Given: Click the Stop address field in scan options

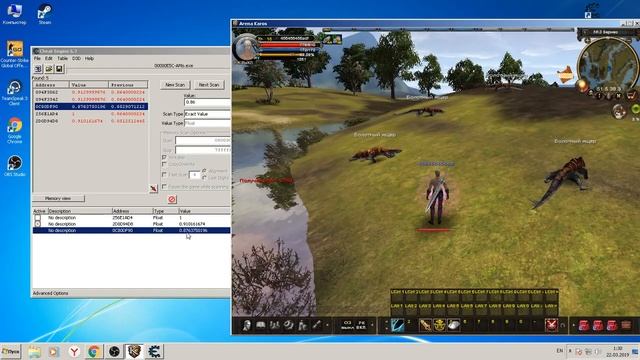Looking at the screenshot, I should coord(203,150).
